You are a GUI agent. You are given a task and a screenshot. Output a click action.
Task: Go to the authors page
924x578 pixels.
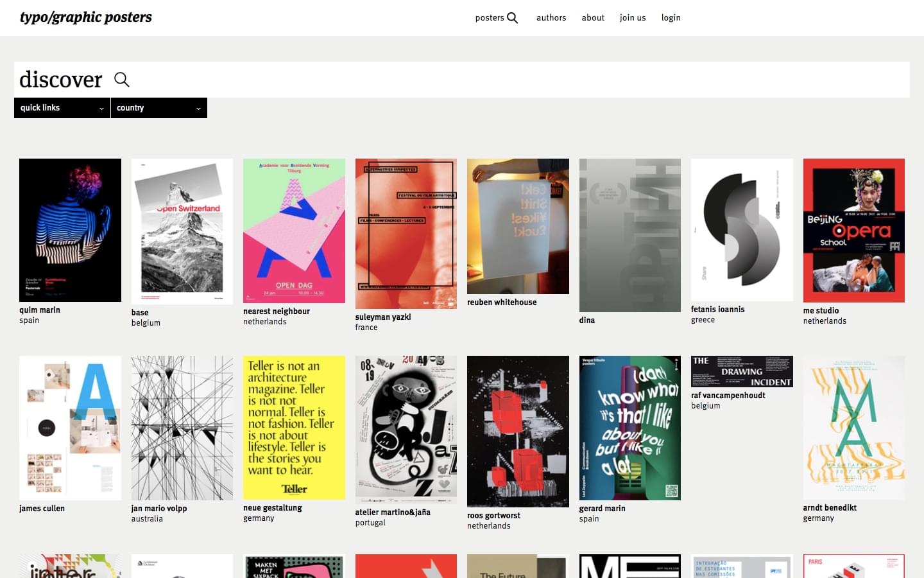click(x=551, y=18)
